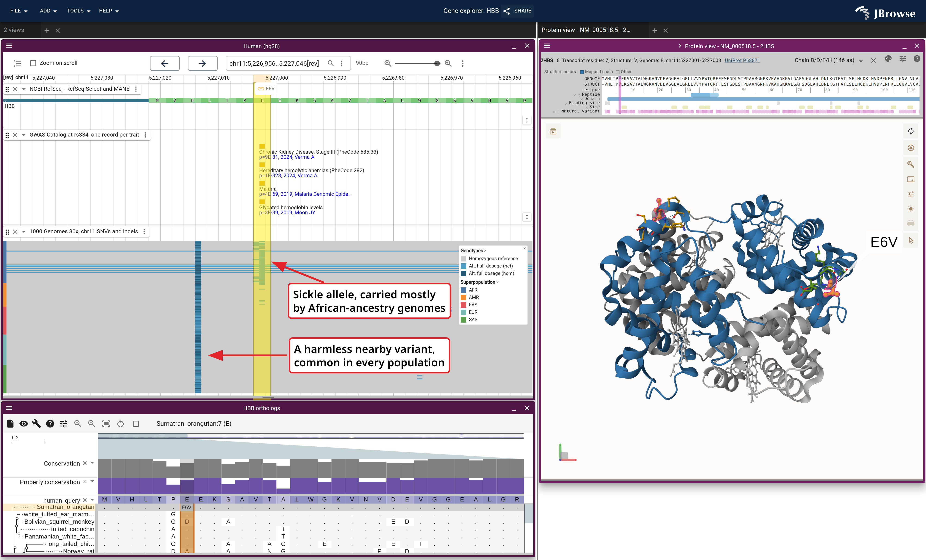Open human_query row dropdown arrow
Screen dimensions: 926x560
point(92,500)
